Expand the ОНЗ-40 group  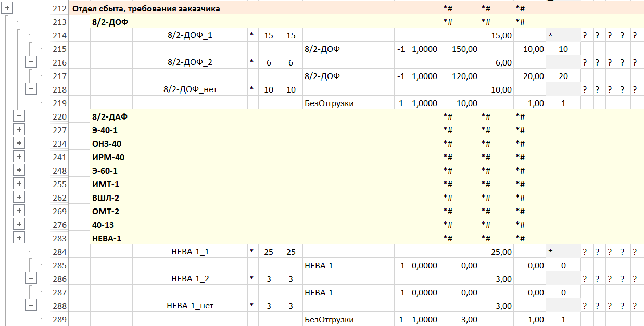click(x=19, y=143)
